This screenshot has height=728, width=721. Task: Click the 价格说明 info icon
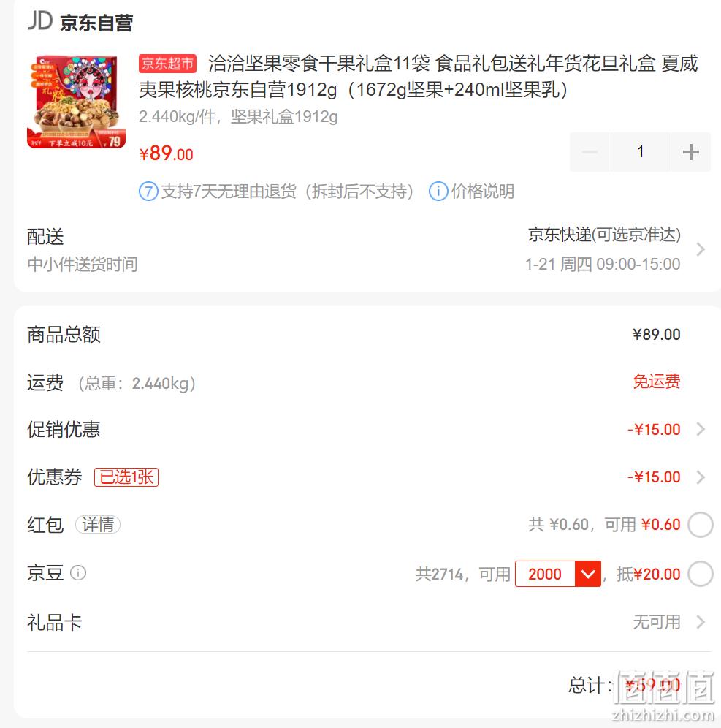click(x=438, y=192)
